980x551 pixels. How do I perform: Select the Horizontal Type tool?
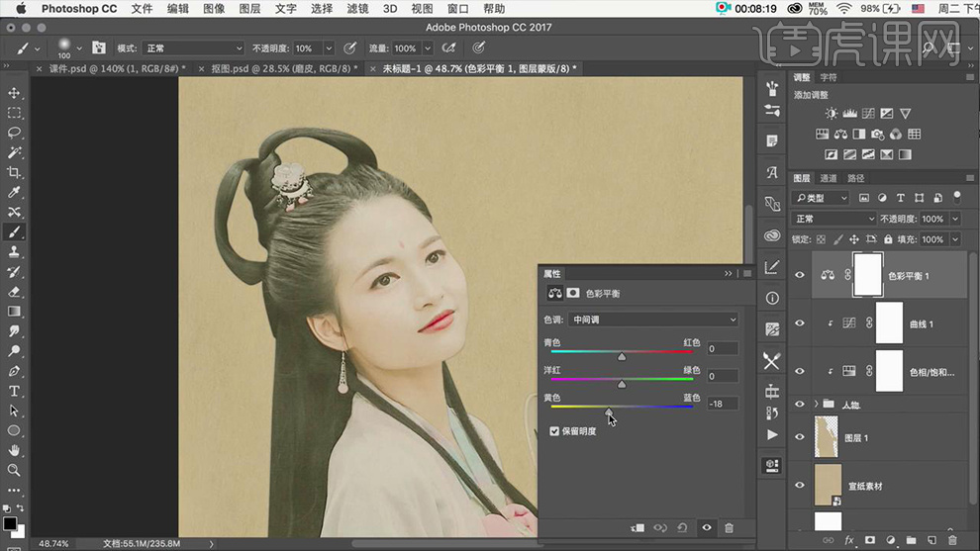point(14,391)
